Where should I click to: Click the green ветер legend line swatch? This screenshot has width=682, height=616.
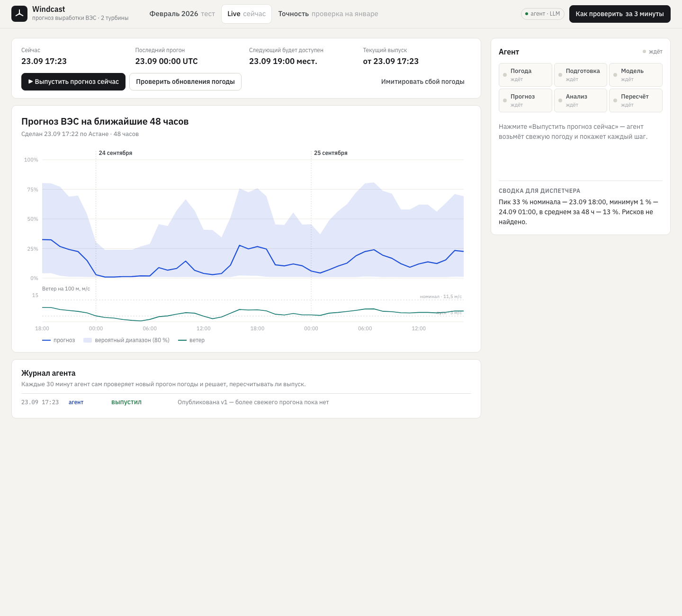click(182, 340)
